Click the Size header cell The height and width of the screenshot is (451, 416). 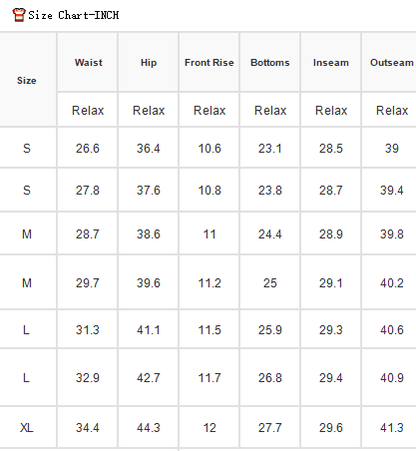click(x=27, y=80)
